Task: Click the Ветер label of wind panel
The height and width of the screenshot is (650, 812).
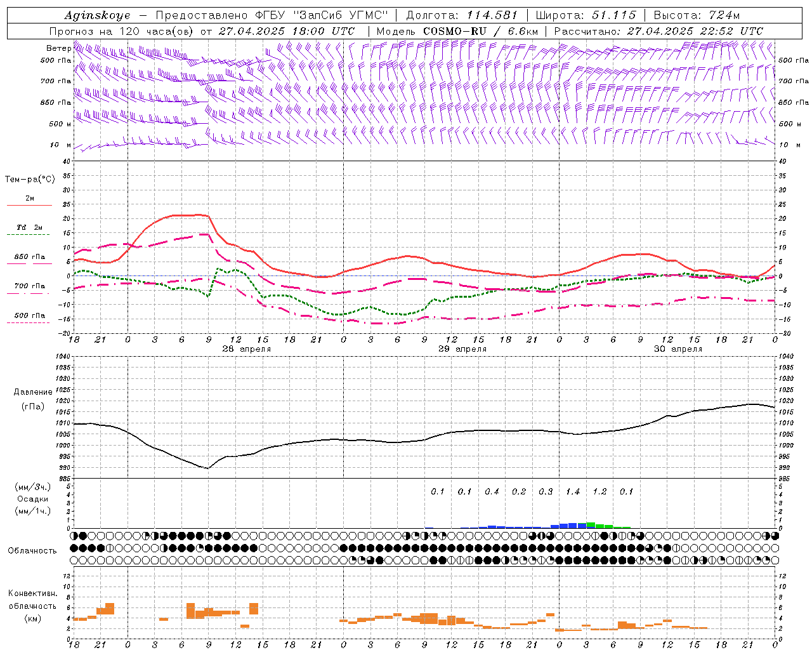Action: coord(58,48)
